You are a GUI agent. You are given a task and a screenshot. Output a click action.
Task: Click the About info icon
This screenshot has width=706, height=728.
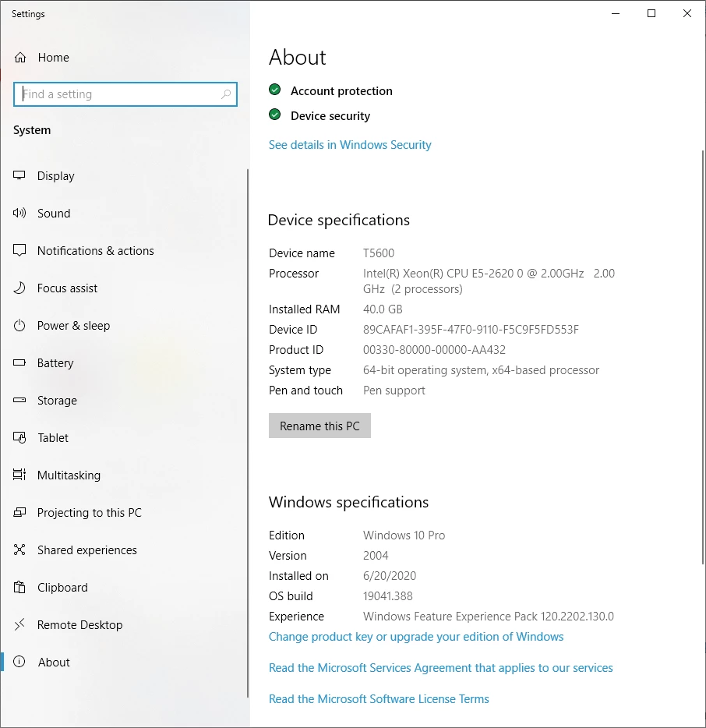[19, 662]
